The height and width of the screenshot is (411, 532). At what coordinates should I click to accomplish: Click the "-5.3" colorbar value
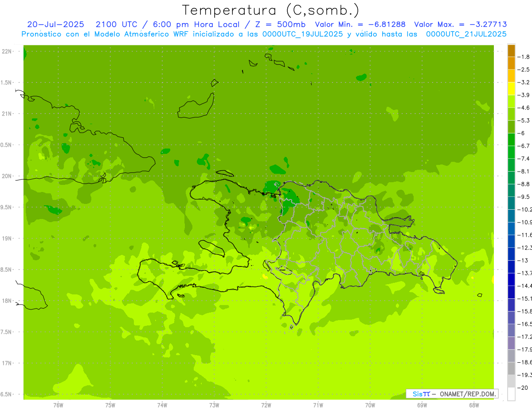click(524, 121)
